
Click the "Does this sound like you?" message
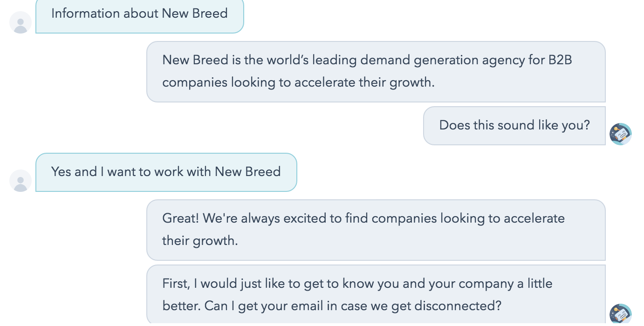(514, 125)
